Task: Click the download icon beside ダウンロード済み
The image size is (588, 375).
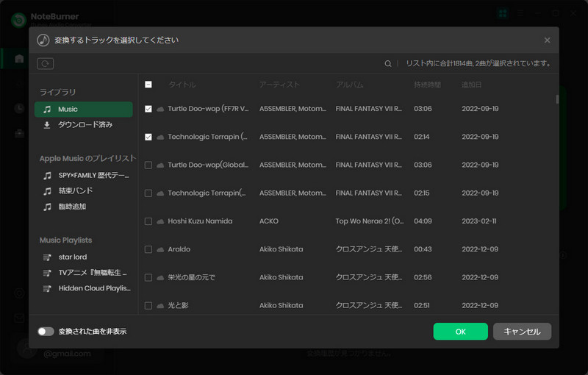Action: (47, 125)
